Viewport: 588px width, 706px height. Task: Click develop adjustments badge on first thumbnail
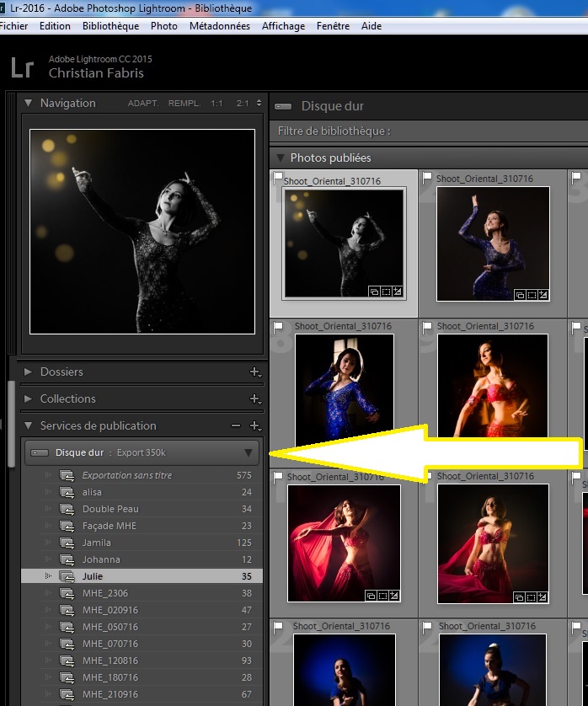pos(399,292)
